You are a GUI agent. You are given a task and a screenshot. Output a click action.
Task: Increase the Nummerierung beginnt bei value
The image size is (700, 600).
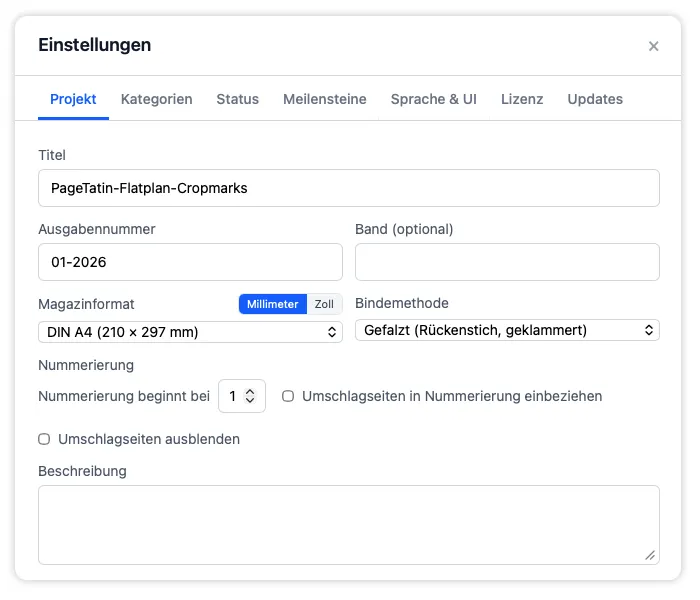coord(250,392)
